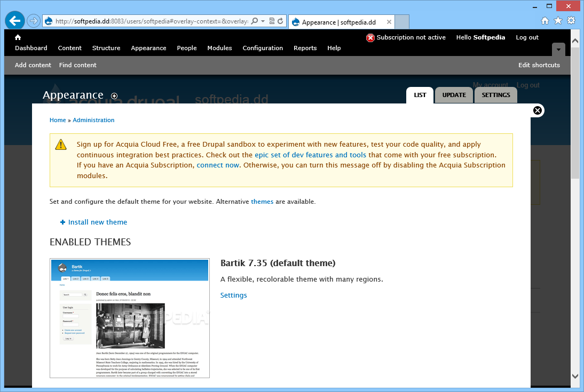Open epic set of dev features link
Image resolution: width=584 pixels, height=392 pixels.
[310, 155]
